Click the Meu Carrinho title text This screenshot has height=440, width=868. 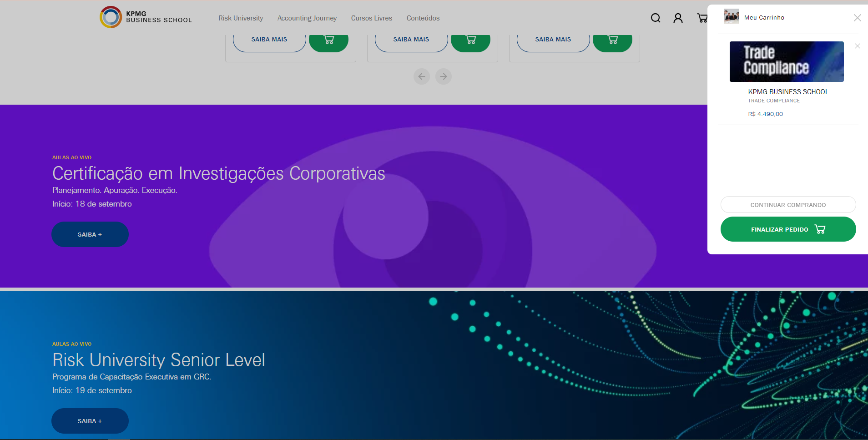pos(764,18)
